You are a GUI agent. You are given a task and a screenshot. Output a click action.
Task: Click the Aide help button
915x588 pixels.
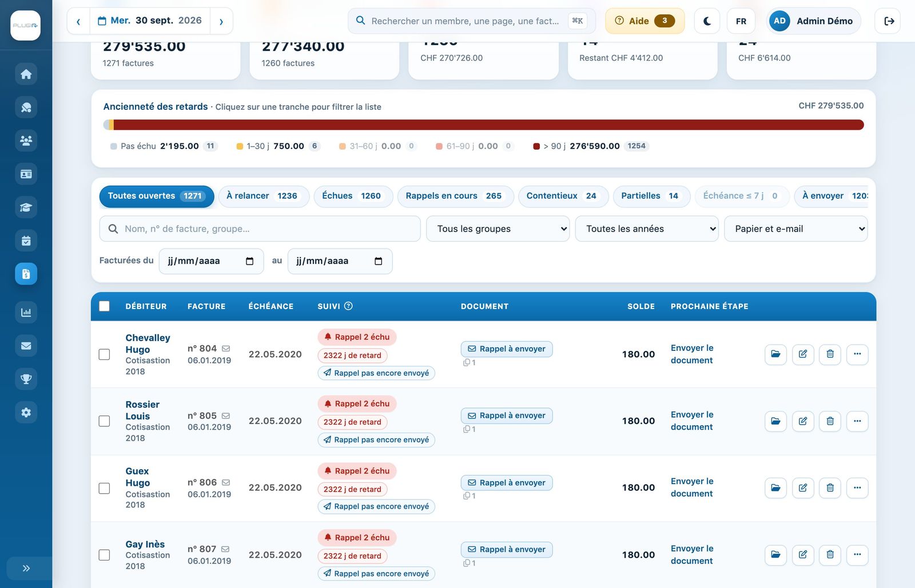pos(645,21)
